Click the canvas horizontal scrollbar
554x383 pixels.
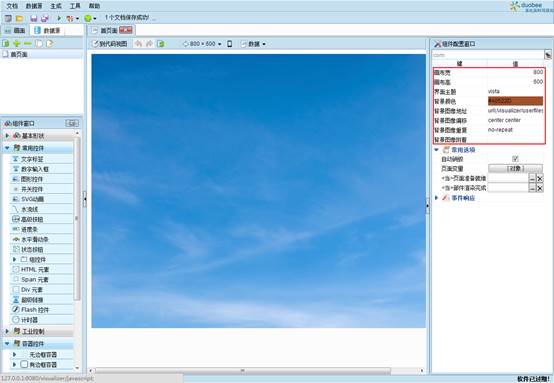tap(242, 371)
